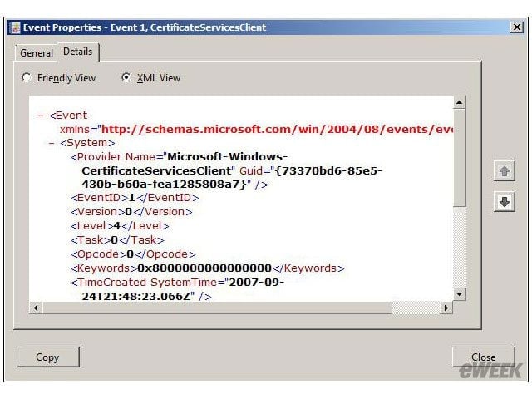The image size is (532, 399).
Task: Click the Opcode 0 line
Action: (133, 254)
